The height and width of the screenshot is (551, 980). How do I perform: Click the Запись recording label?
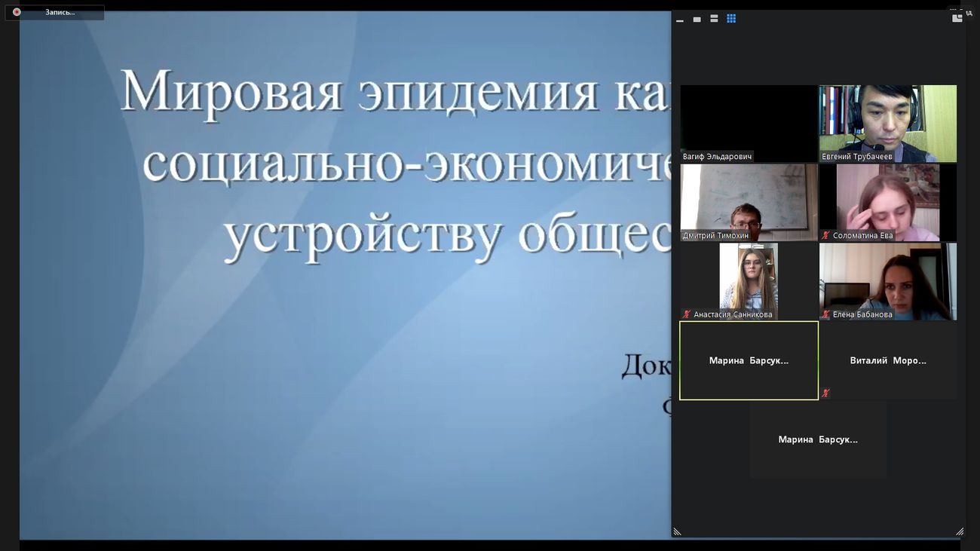[60, 12]
